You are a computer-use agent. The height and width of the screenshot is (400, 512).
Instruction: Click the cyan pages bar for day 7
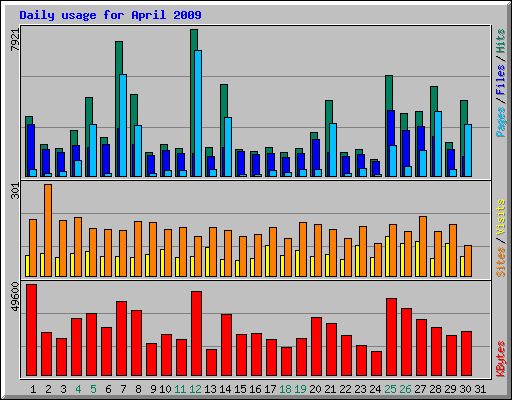123,125
